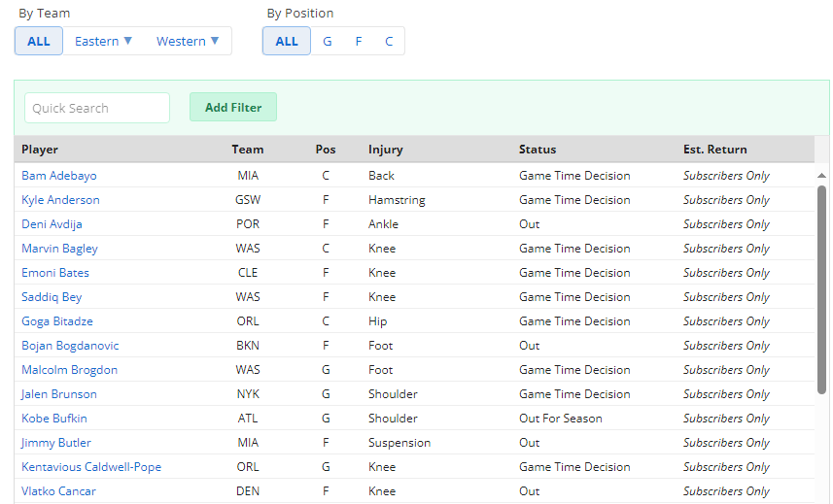Select the ALL teams filter button
This screenshot has height=504, width=833.
38,41
